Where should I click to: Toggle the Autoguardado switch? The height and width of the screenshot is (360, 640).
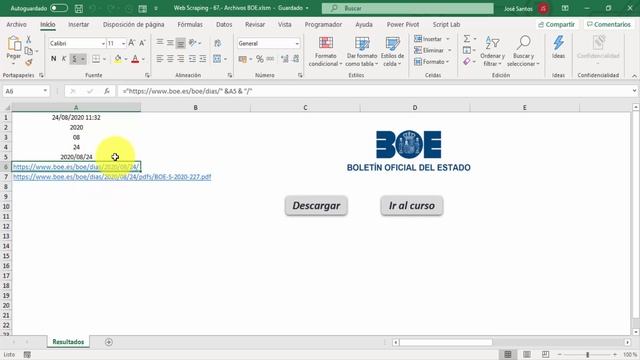click(x=59, y=8)
